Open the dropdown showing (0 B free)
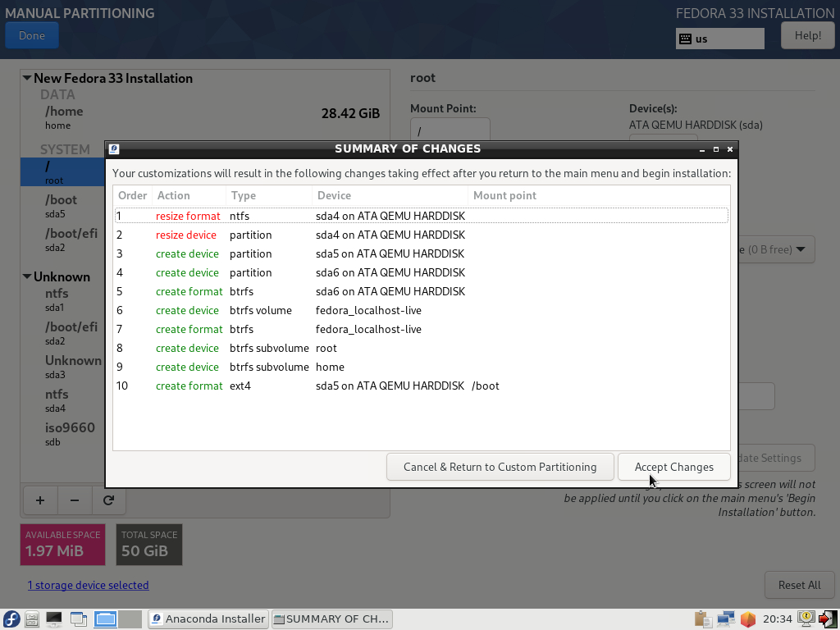This screenshot has height=630, width=840. [x=776, y=249]
